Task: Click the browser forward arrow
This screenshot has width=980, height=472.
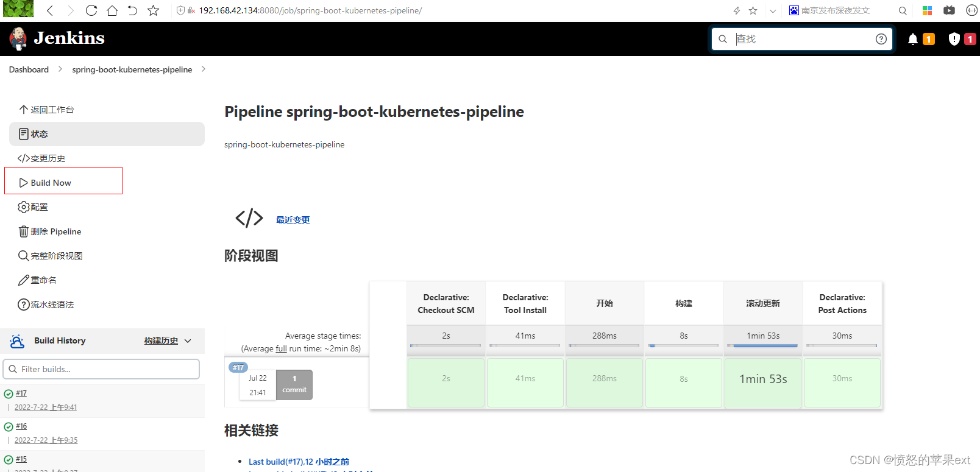Action: tap(71, 10)
